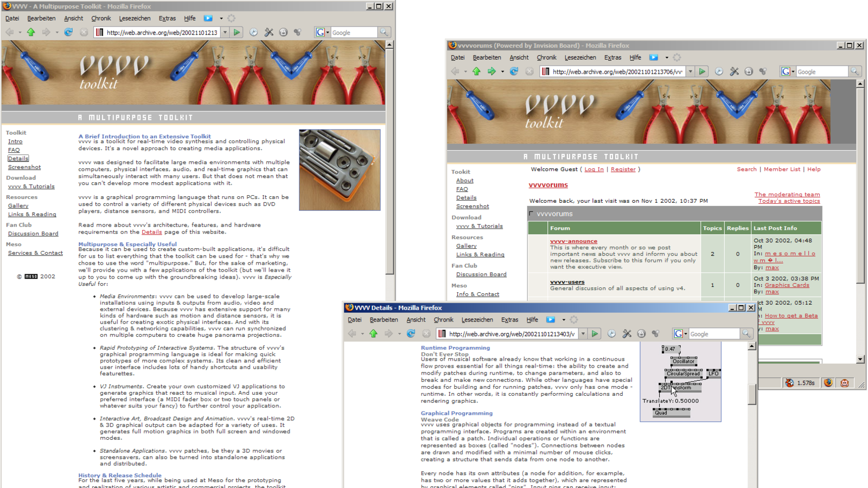The image size is (868, 488).
Task: Click the padlock extension icon beside the wrench
Action: [x=641, y=333]
